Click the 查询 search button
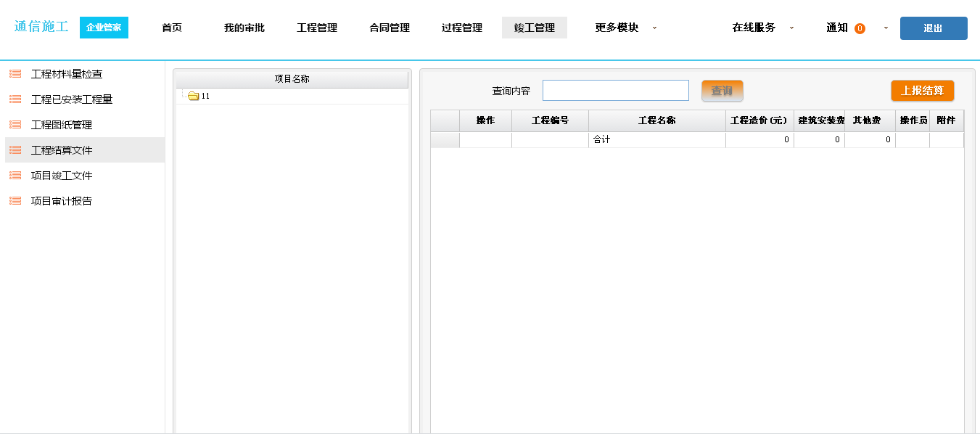Image resolution: width=980 pixels, height=434 pixels. 722,91
